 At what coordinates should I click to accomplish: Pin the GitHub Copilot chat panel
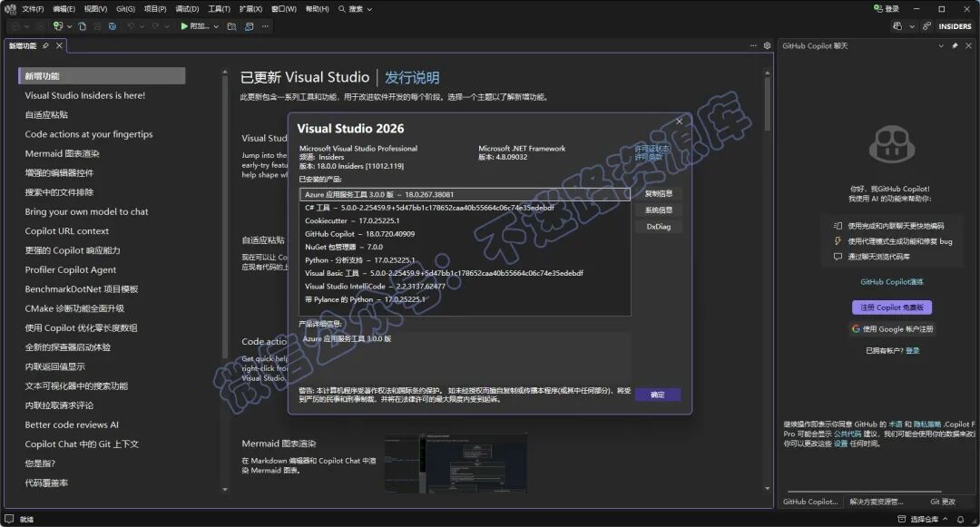point(955,45)
